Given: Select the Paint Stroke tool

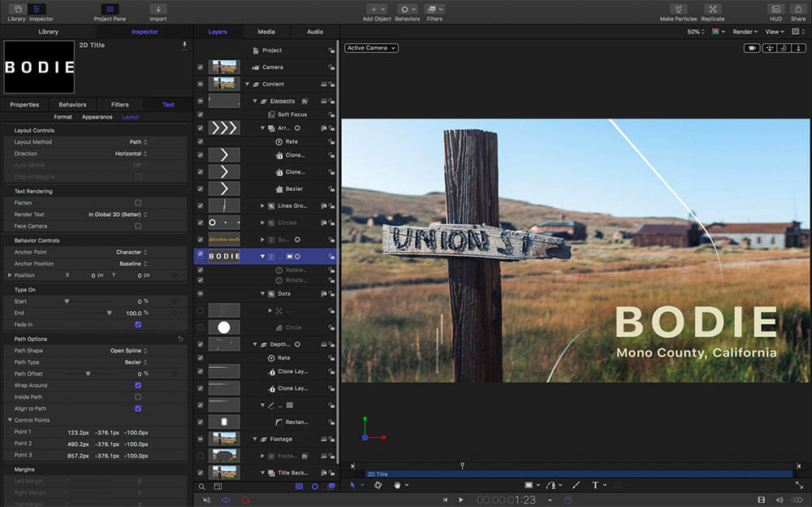Looking at the screenshot, I should click(576, 485).
